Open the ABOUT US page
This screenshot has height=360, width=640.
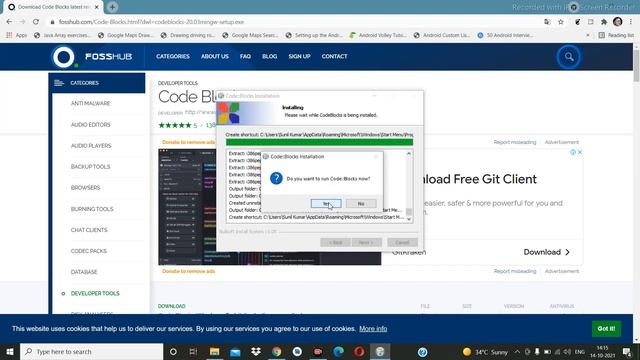point(215,56)
